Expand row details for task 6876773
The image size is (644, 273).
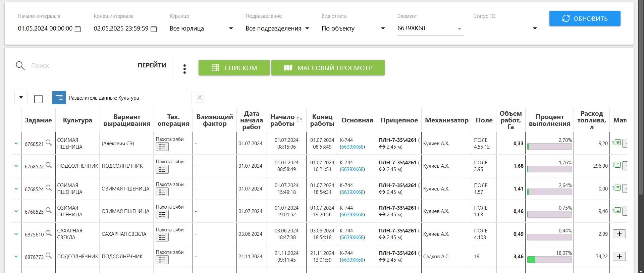[16, 257]
